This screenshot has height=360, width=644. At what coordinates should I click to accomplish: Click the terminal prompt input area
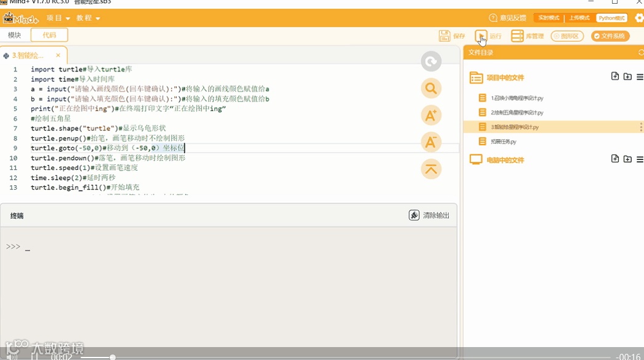point(228,247)
